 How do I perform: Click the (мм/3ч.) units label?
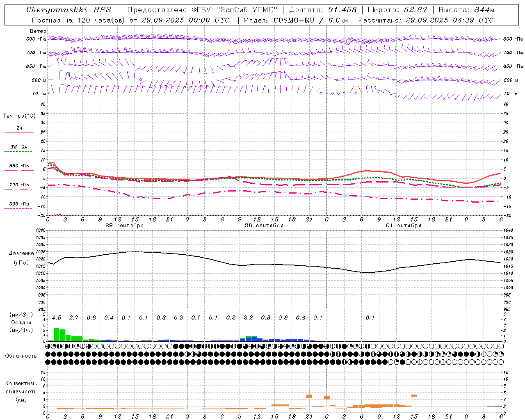(21, 315)
